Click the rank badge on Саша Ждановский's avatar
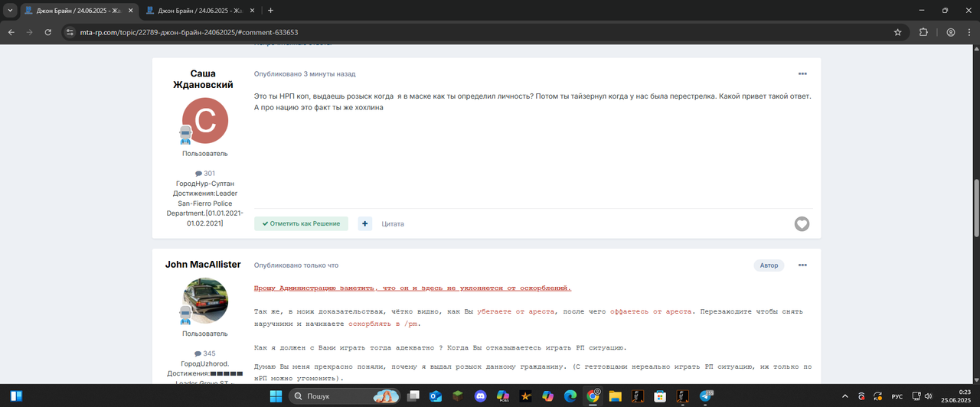Screen dimensions: 980x407 coord(185,135)
